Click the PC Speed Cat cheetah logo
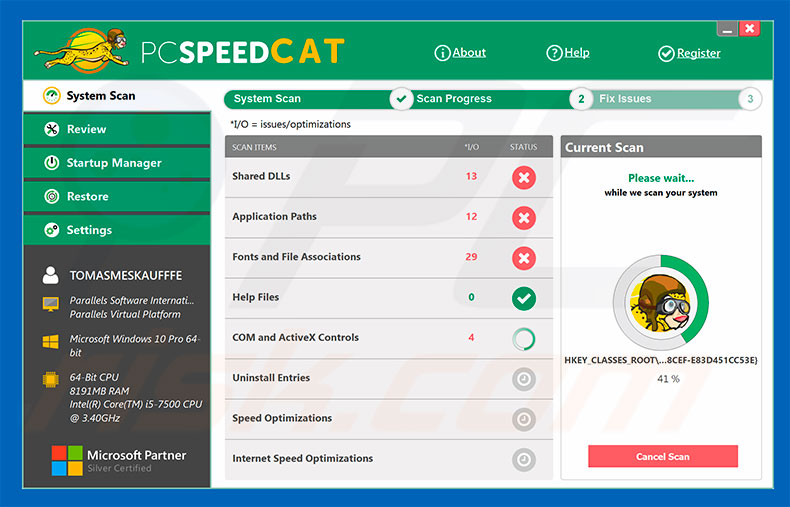The image size is (790, 507). [x=83, y=50]
